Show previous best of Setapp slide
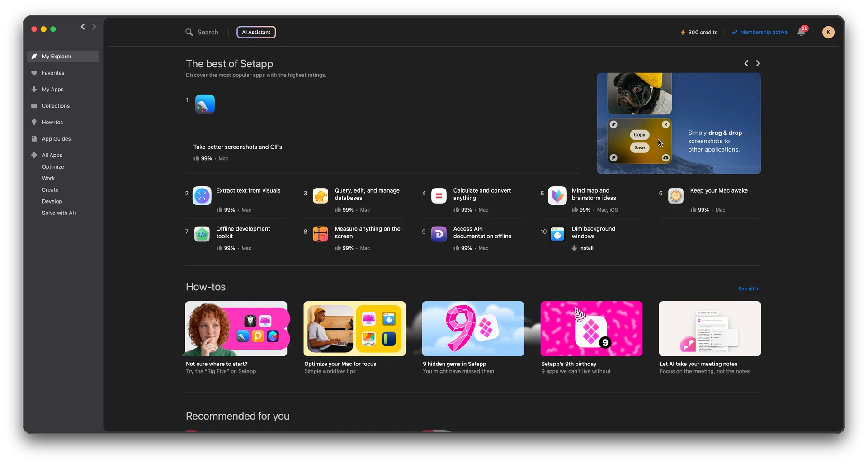Viewport: 868px width, 464px height. click(x=746, y=63)
